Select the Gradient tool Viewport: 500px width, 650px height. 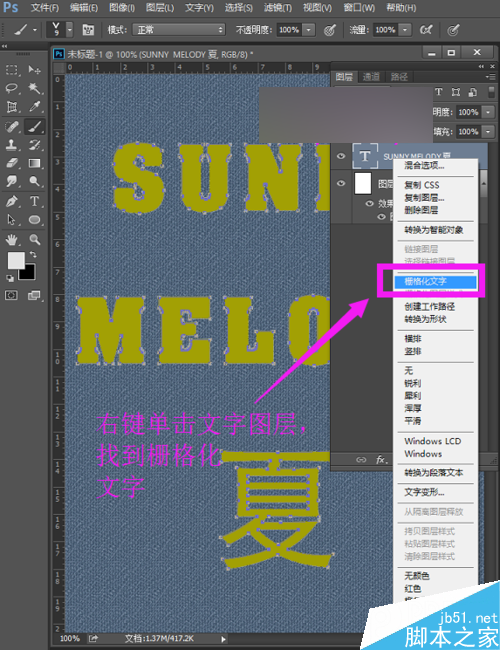[34, 163]
